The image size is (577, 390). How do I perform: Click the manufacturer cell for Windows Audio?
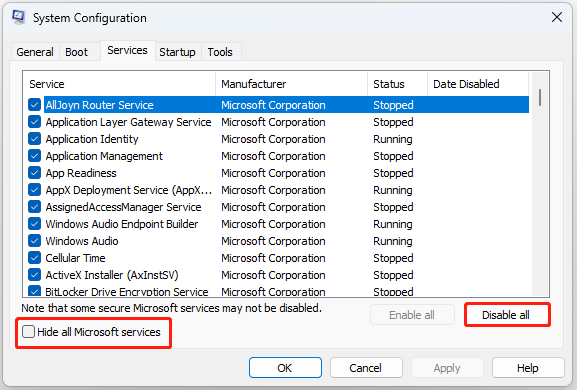273,241
